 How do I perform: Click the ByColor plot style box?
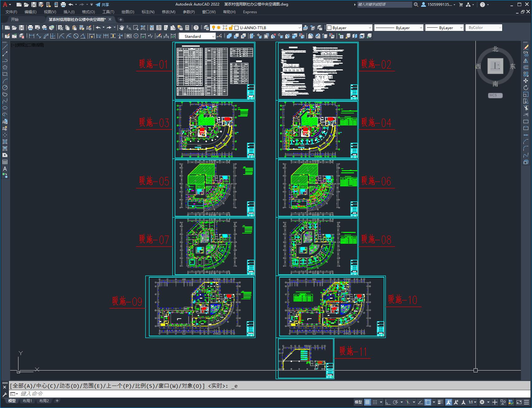click(484, 28)
